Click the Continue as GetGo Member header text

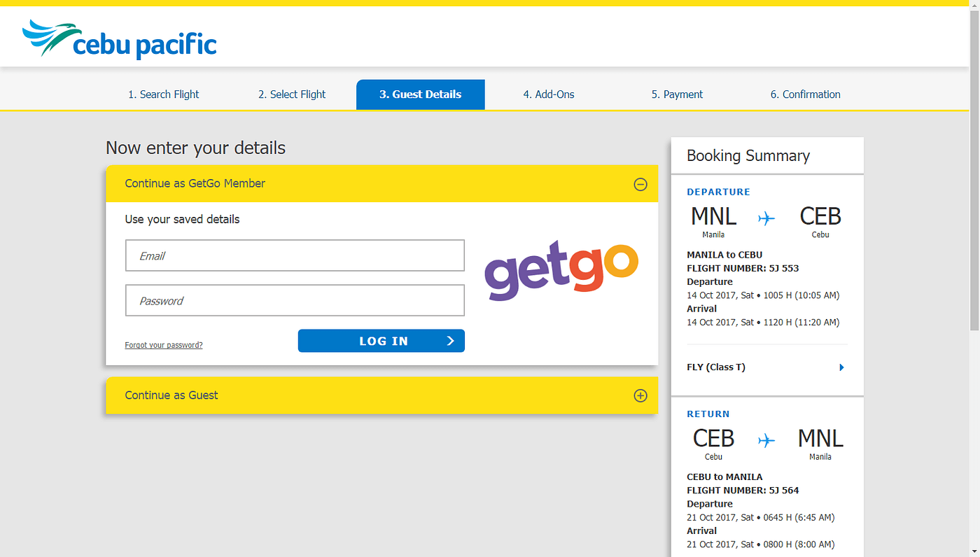pos(195,183)
